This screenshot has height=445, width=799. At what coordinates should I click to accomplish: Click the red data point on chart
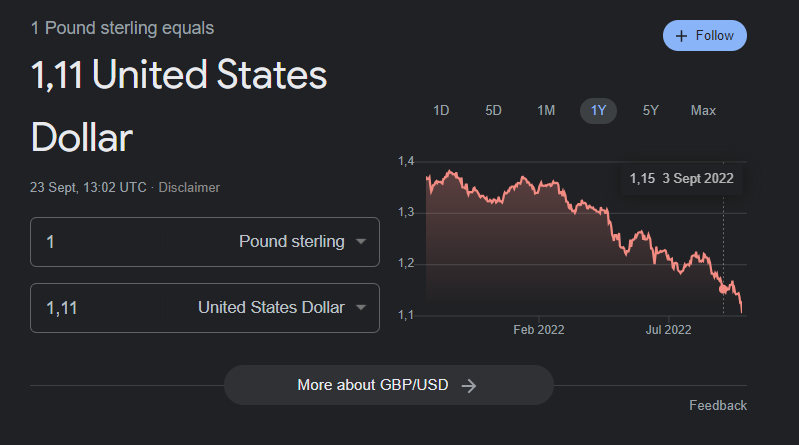click(724, 290)
